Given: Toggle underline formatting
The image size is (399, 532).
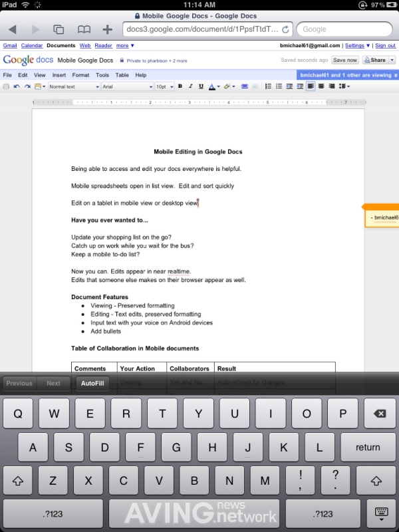Looking at the screenshot, I should pyautogui.click(x=201, y=86).
